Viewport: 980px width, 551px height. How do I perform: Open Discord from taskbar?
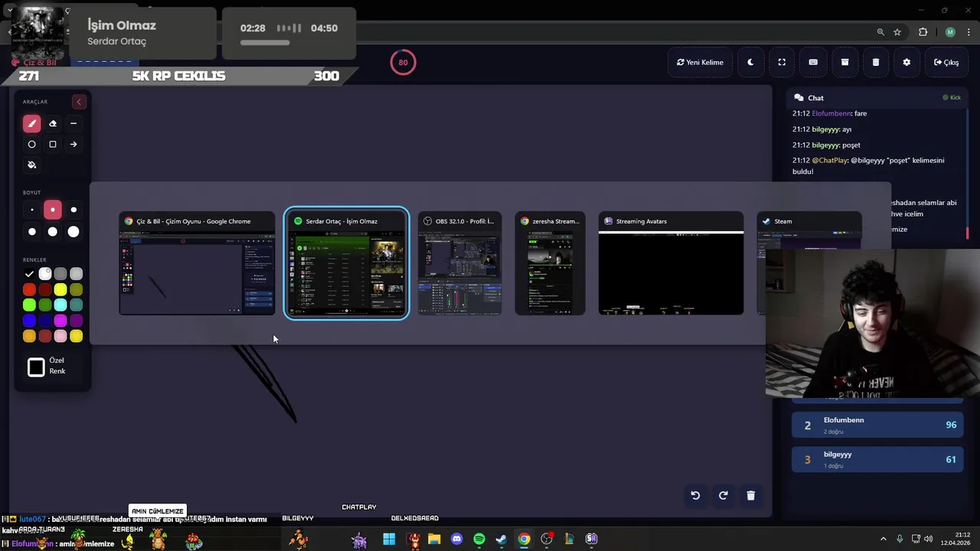pos(457,539)
